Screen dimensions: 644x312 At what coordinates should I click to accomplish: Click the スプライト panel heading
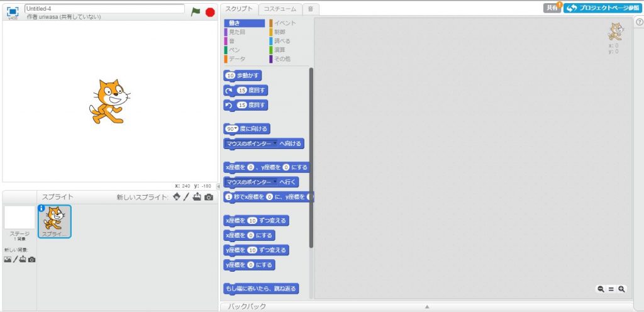[x=57, y=197]
